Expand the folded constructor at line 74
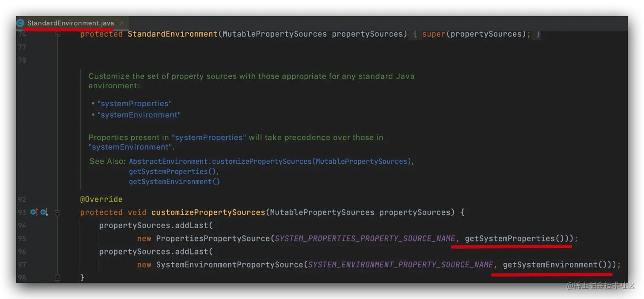This screenshot has width=644, height=299. click(x=57, y=34)
